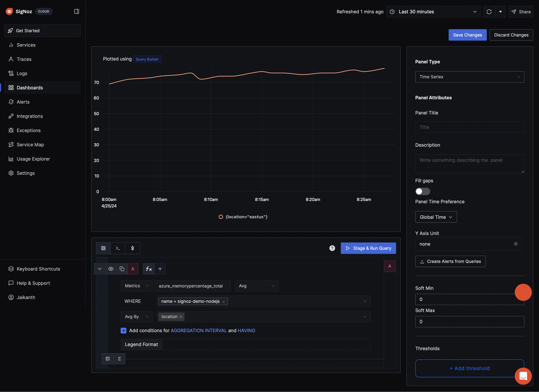Clear the Y Axis Unit value
This screenshot has width=539, height=392.
click(x=516, y=244)
